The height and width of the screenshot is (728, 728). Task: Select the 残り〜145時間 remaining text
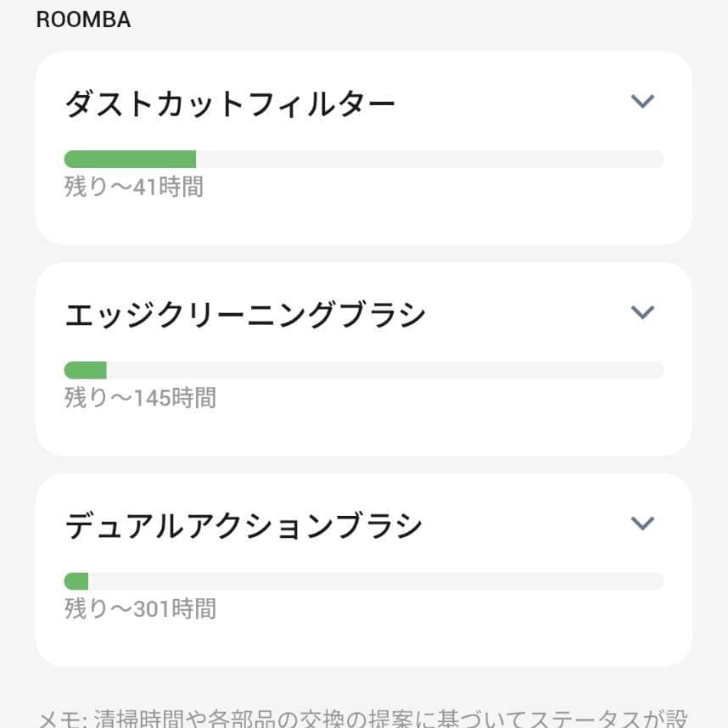pyautogui.click(x=140, y=397)
